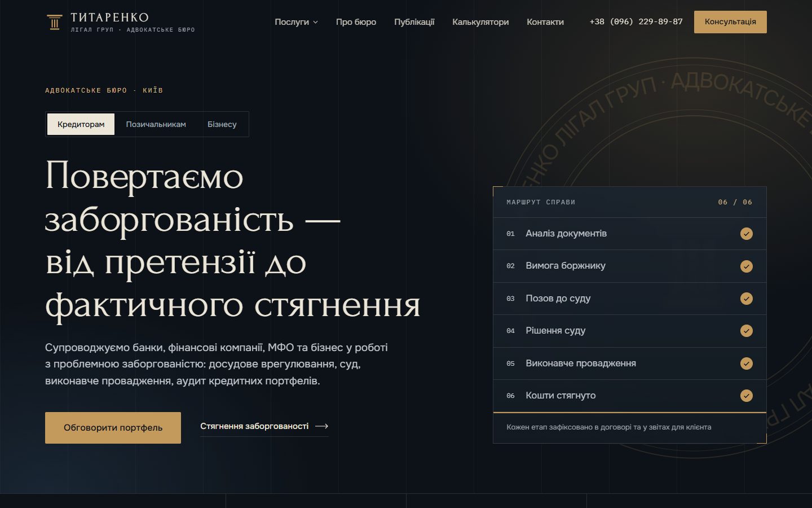Click the Повертаємо заборгованість main heading

[x=232, y=240]
